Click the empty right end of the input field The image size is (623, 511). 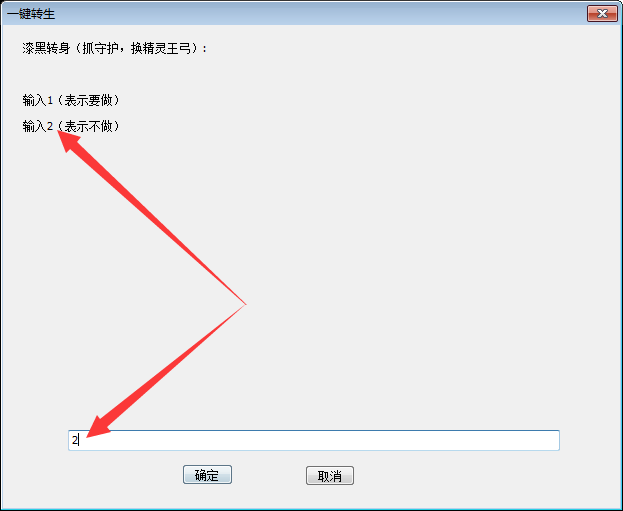click(517, 440)
